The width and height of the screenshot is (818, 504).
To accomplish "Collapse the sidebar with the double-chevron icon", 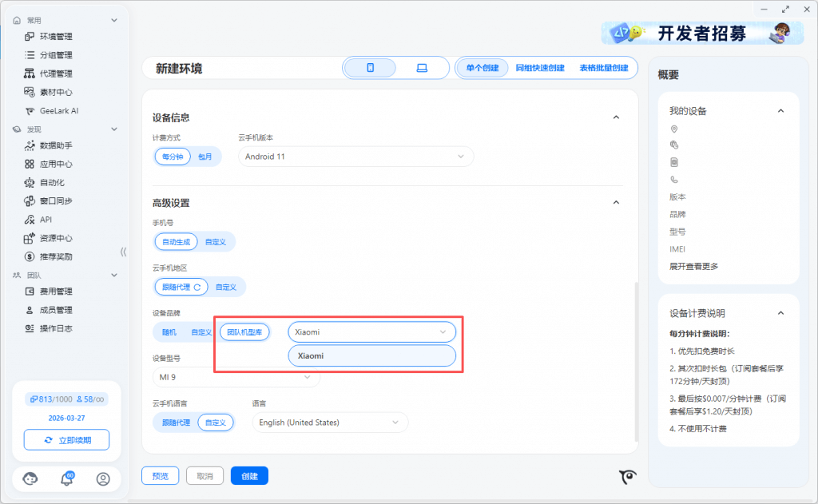I will 123,252.
